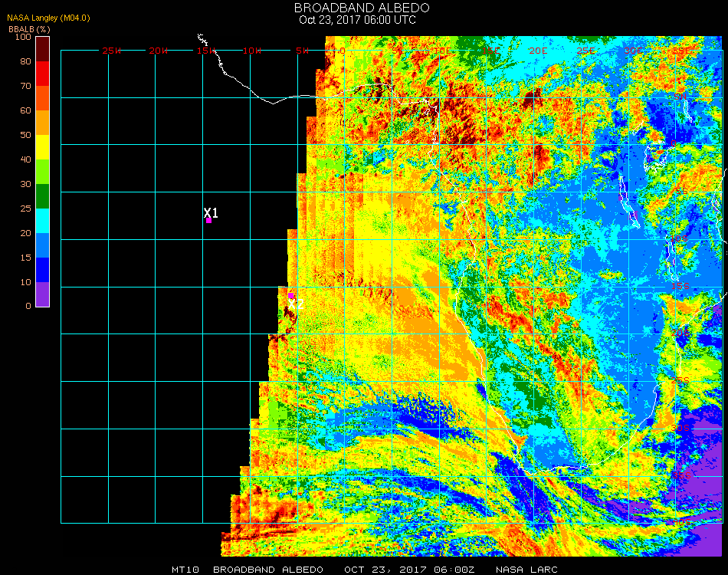Click the legend value '100'

[x=23, y=37]
